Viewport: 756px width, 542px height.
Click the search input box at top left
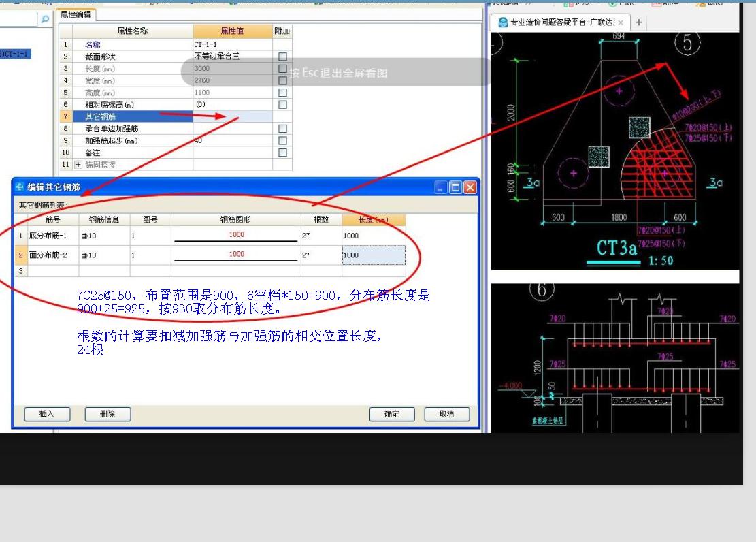point(18,19)
